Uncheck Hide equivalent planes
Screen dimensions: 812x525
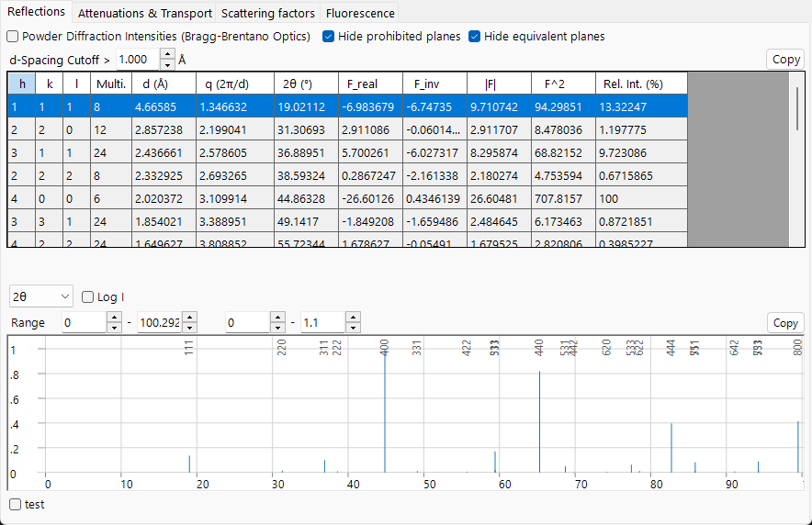tap(474, 36)
